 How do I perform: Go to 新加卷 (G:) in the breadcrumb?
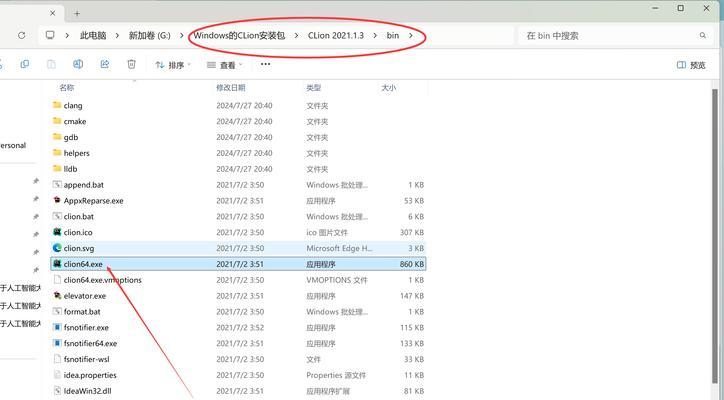(x=150, y=36)
